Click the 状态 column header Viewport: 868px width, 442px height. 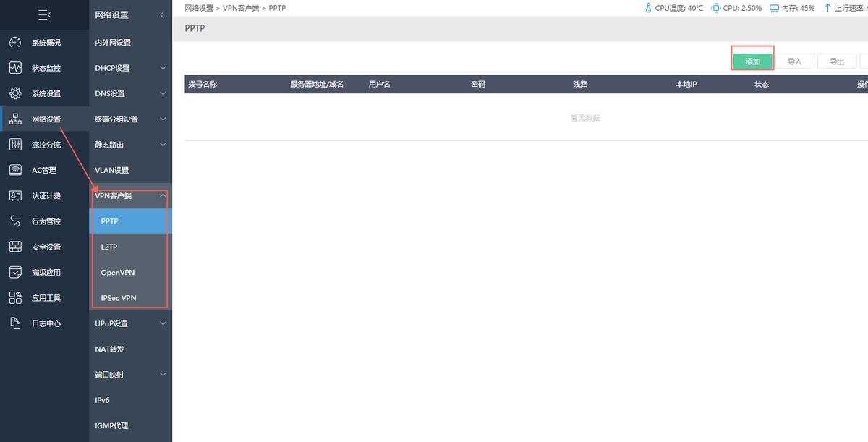[x=762, y=85]
